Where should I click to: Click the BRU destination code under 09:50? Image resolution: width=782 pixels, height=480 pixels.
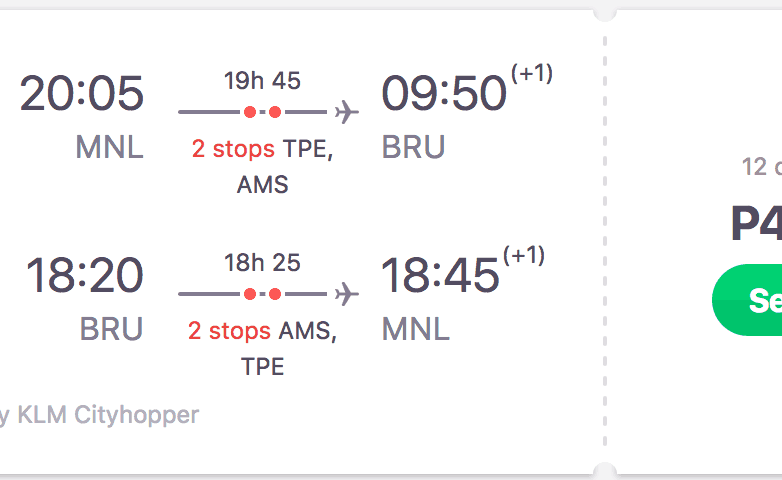(x=413, y=148)
